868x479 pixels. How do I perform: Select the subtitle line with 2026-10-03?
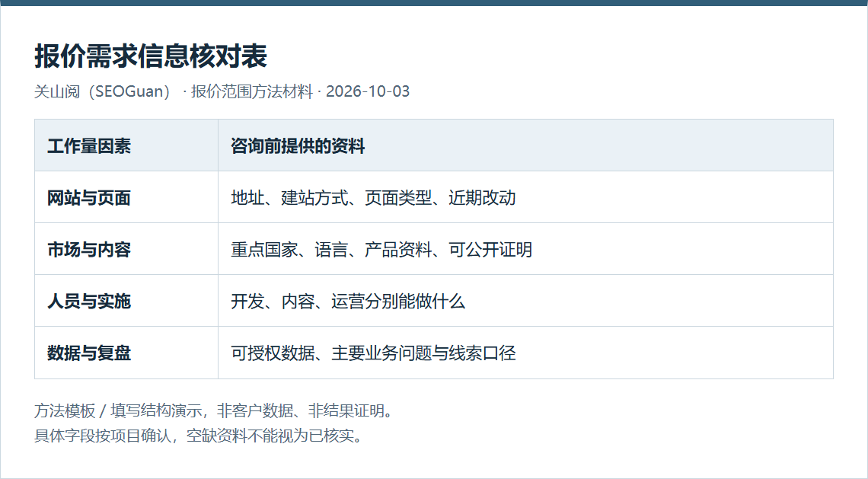tap(222, 91)
